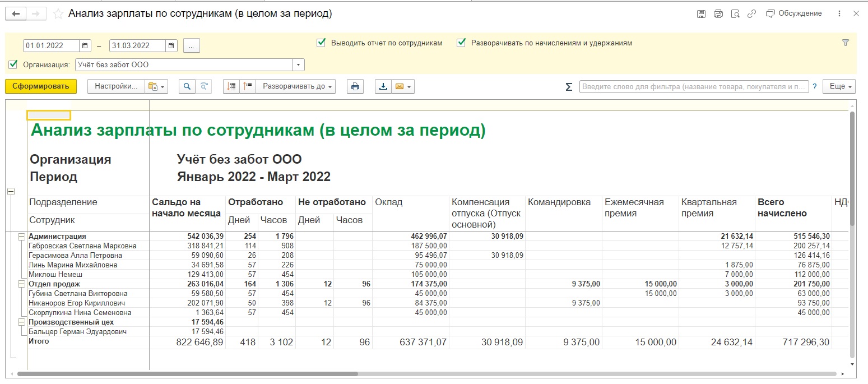Viewport: 868px width, 384px height.
Task: Select employee Линь Марина Михайловна
Action: pyautogui.click(x=73, y=265)
